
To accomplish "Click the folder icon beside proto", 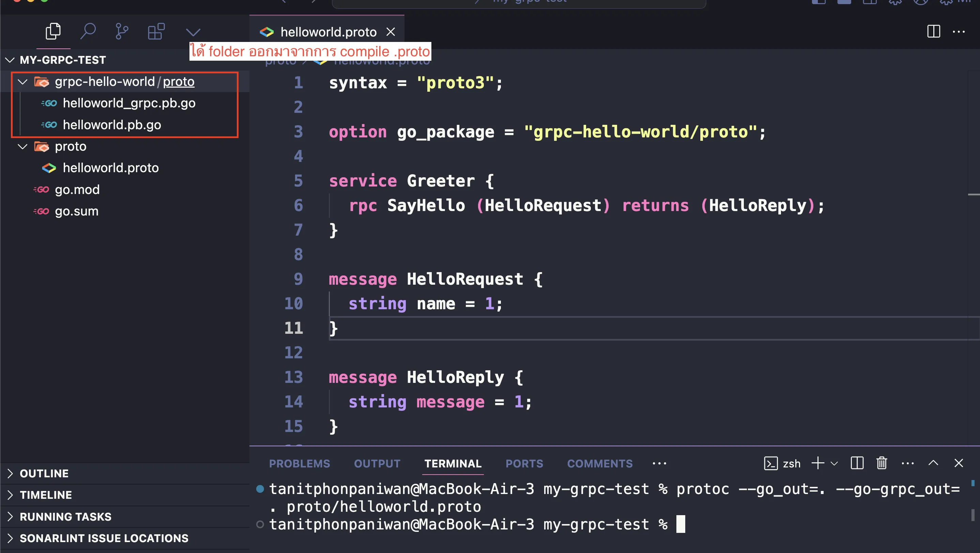I will pos(42,147).
